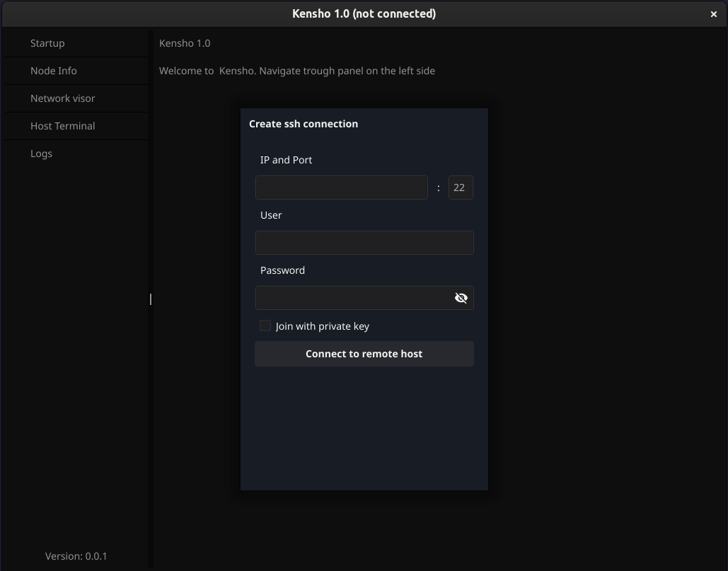
Task: Click the Welcome to Kensho message text
Action: 296,71
